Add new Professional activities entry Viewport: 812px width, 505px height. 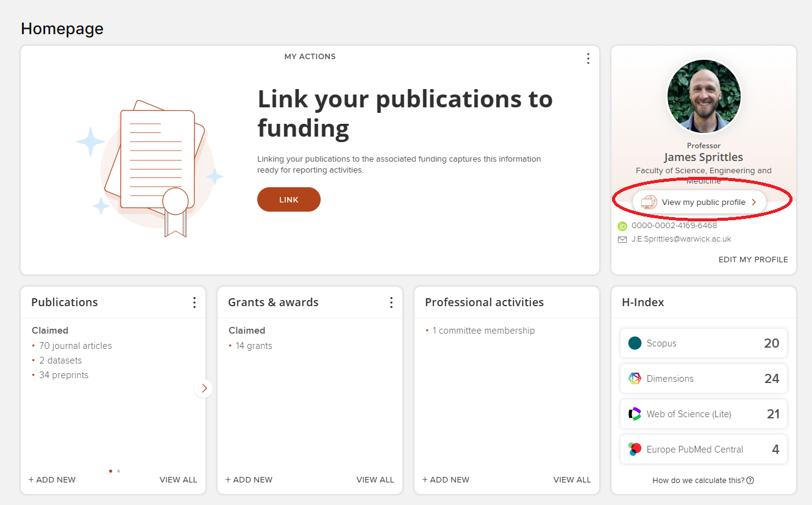tap(446, 480)
